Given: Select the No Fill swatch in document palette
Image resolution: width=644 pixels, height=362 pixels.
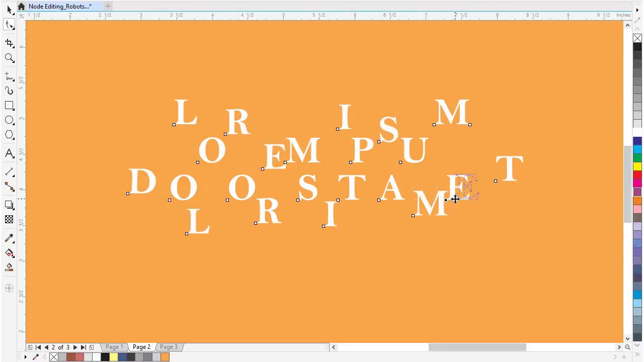Looking at the screenshot, I should click(54, 357).
